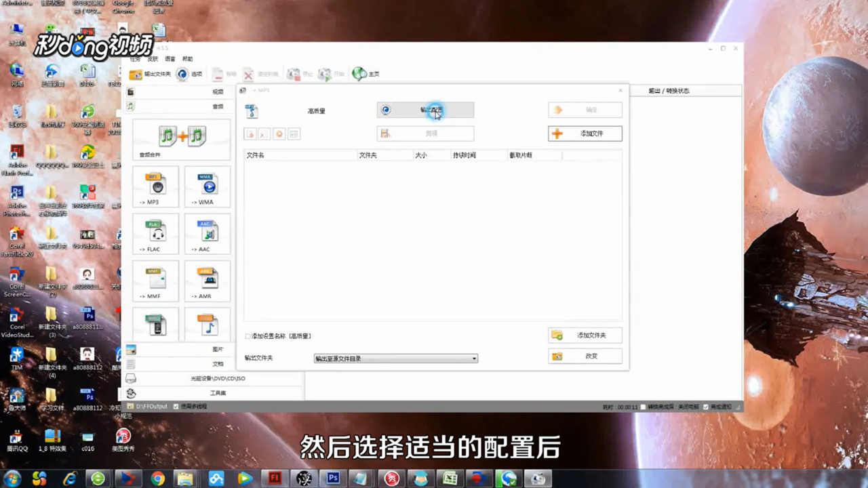Click the 剪辑 clip button in the dialog
Viewport: 868px width, 488px height.
click(x=425, y=134)
